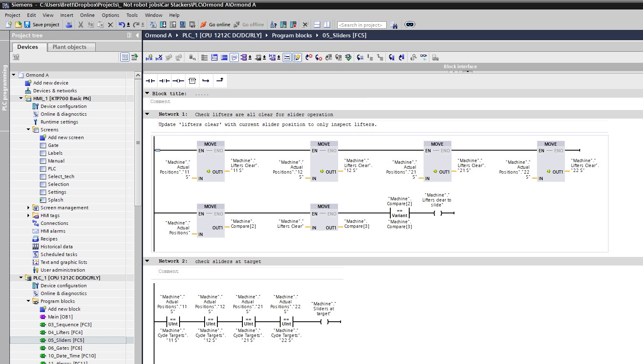Click the Cut scissors icon

point(81,25)
